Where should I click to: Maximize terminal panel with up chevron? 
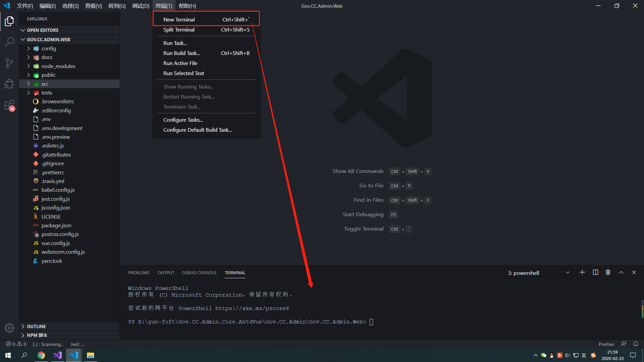tap(621, 273)
